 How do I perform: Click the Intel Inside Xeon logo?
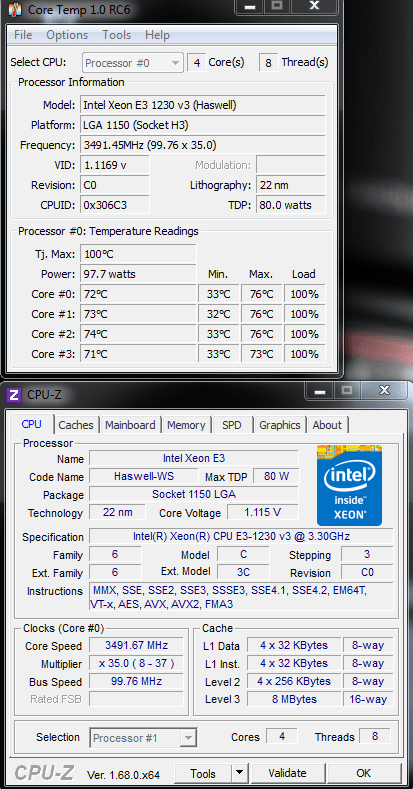tap(349, 486)
